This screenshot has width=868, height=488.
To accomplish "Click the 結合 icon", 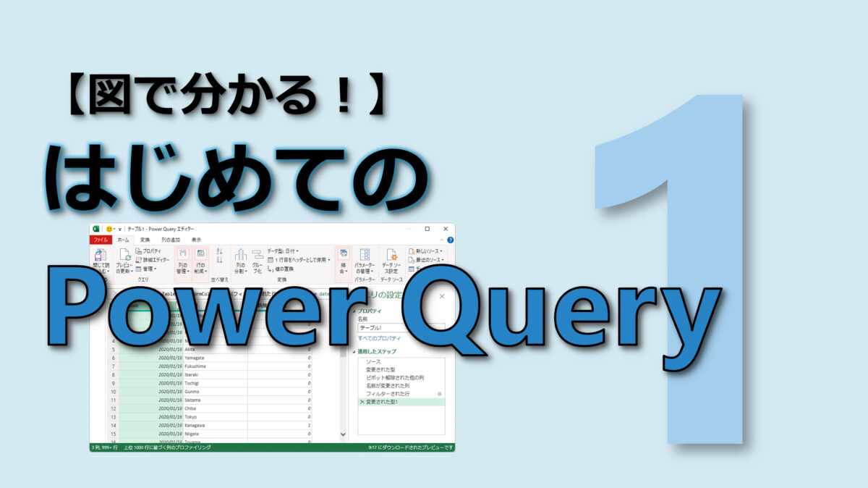I will tap(344, 254).
